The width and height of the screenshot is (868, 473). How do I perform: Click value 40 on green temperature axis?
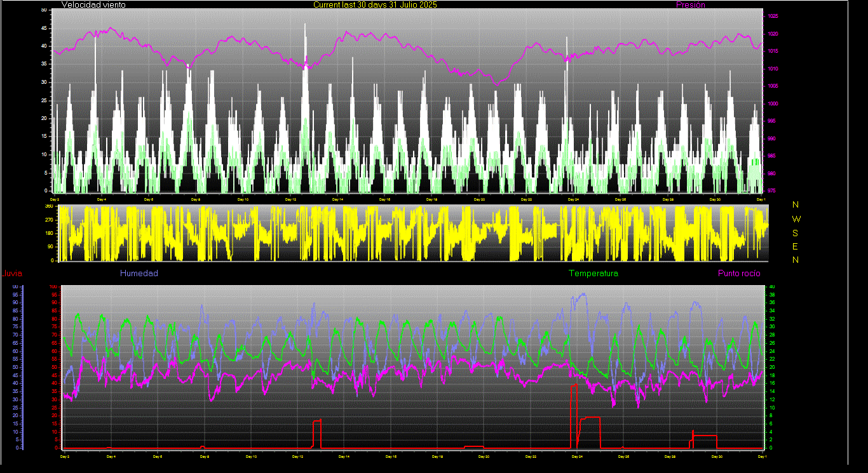773,287
